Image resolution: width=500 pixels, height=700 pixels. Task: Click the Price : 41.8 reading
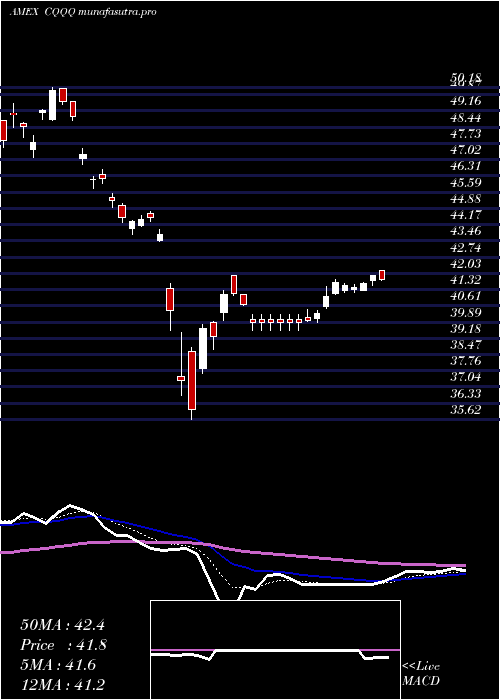63,645
